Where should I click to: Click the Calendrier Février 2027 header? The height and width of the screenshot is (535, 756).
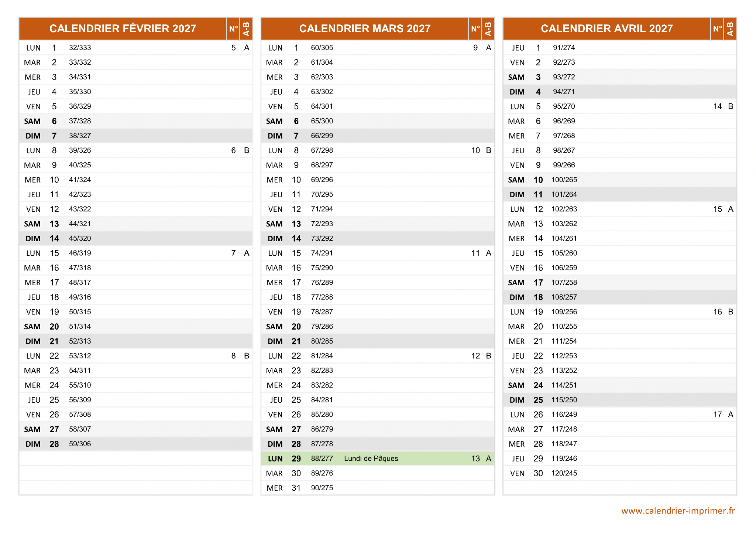click(x=123, y=28)
